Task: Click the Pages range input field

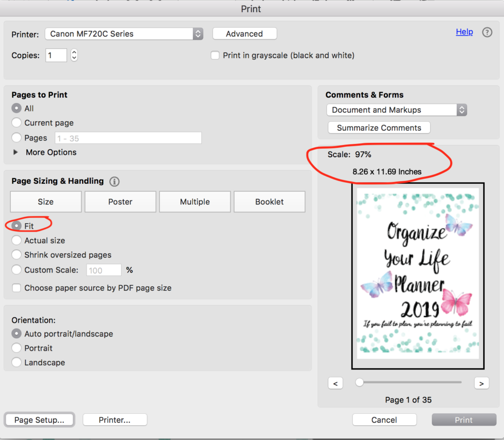Action: point(128,137)
